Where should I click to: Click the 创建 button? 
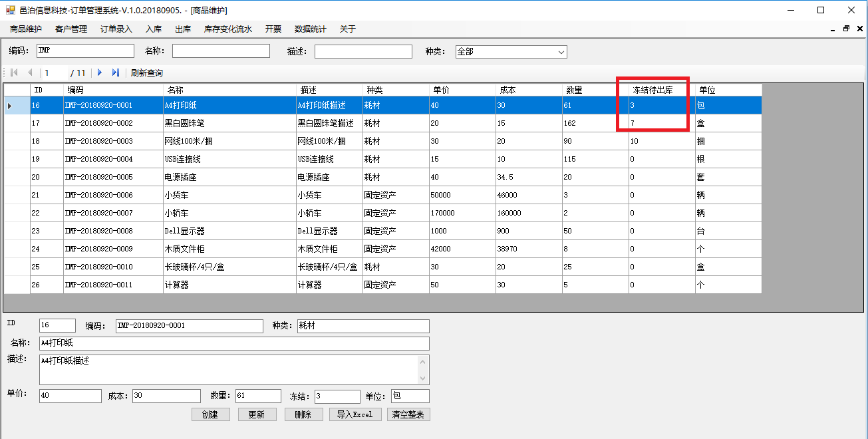pos(211,414)
